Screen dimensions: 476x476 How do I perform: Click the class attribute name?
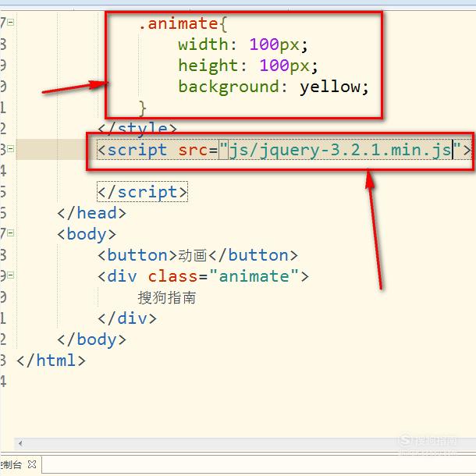[x=172, y=276]
